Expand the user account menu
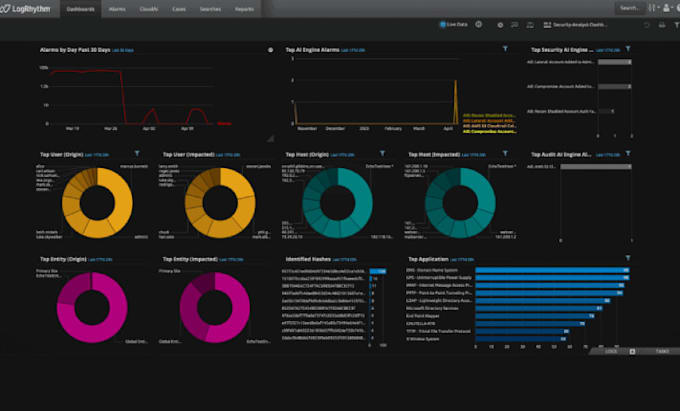Viewport: 680px width, 411px height. (668, 8)
